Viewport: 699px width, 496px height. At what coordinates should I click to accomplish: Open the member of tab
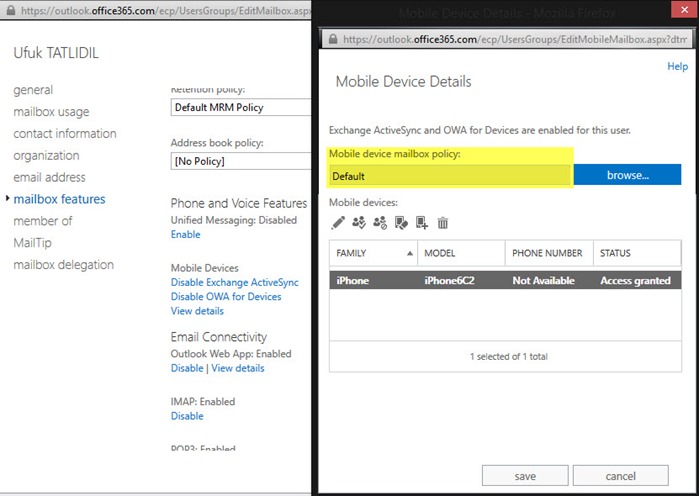[43, 221]
